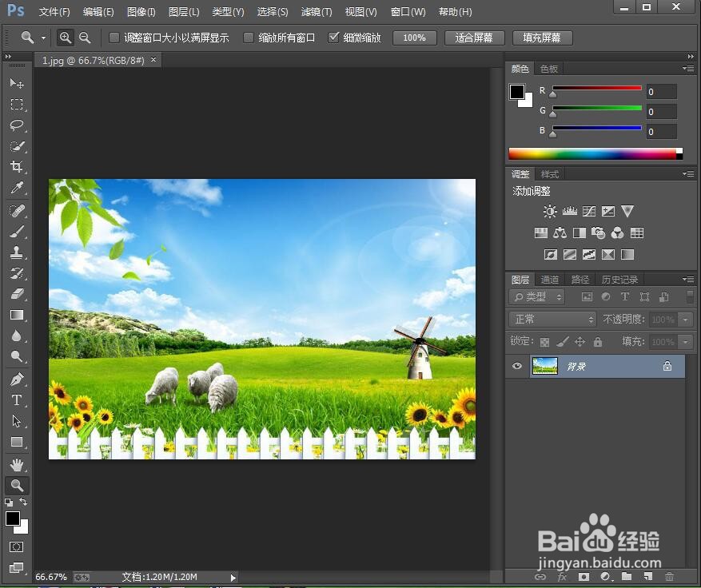Select the Spot Healing Brush tool

(17, 210)
